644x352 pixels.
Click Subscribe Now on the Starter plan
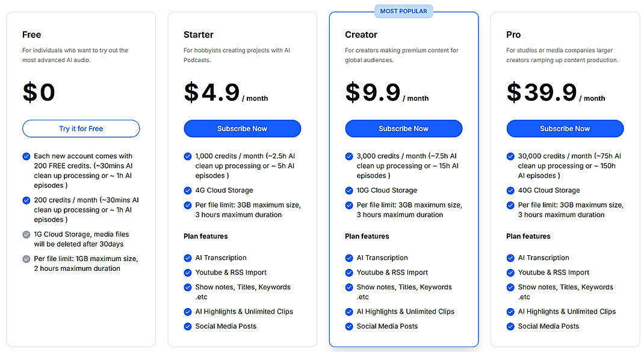pyautogui.click(x=242, y=128)
